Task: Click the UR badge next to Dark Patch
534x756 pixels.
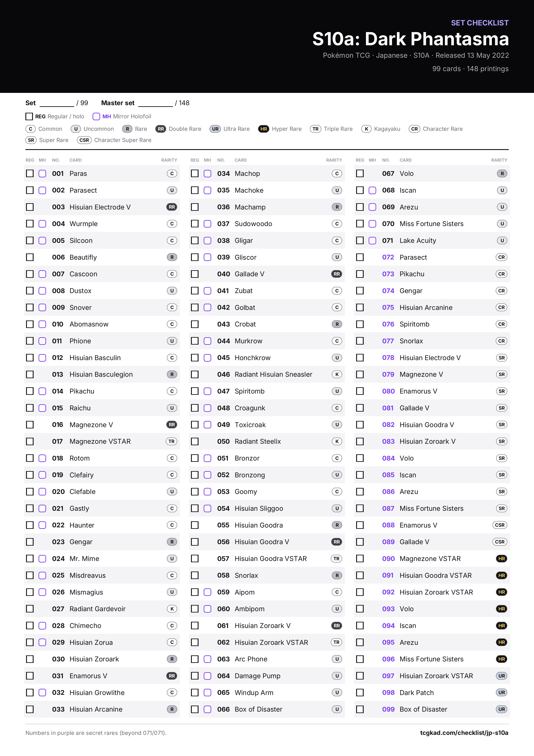Action: click(501, 692)
